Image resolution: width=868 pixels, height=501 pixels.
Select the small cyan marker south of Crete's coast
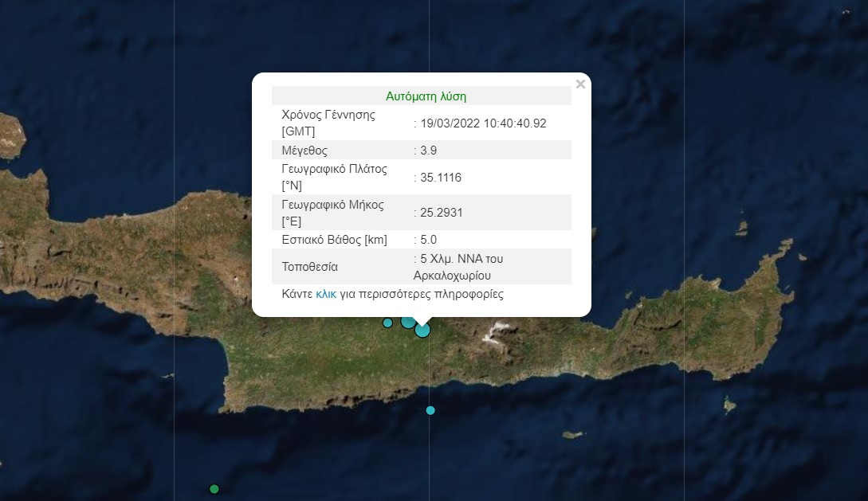430,410
